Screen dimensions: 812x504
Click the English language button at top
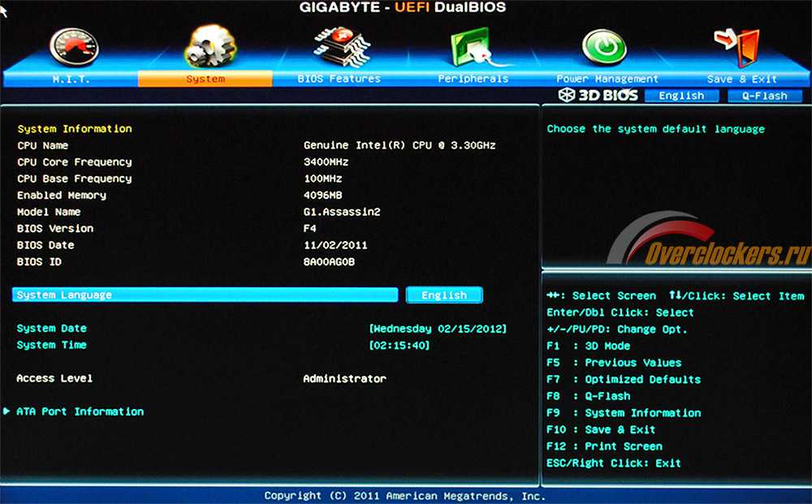(681, 96)
